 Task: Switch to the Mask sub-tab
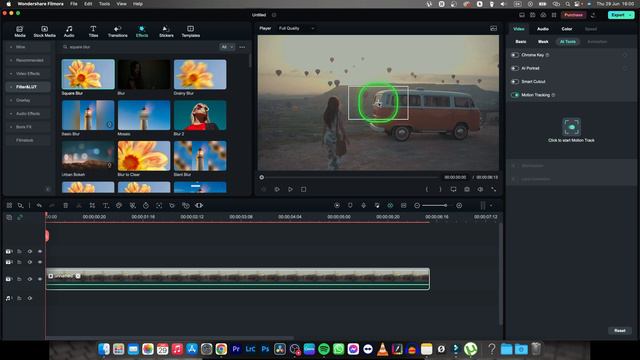tap(543, 42)
